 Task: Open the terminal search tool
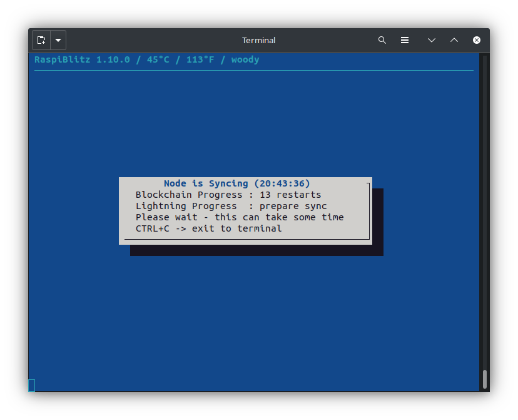[x=382, y=40]
